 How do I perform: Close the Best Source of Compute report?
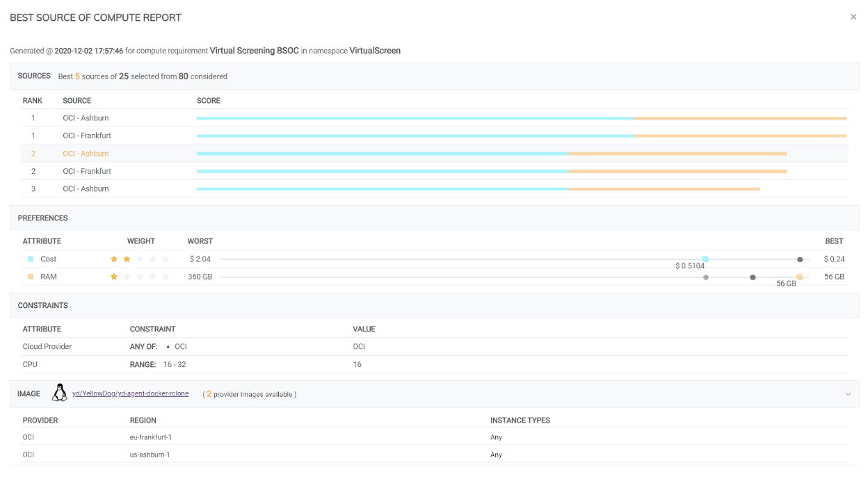853,17
